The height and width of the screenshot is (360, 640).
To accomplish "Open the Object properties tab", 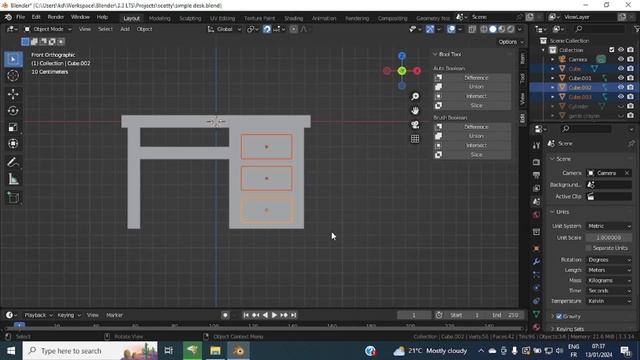I will (x=536, y=248).
